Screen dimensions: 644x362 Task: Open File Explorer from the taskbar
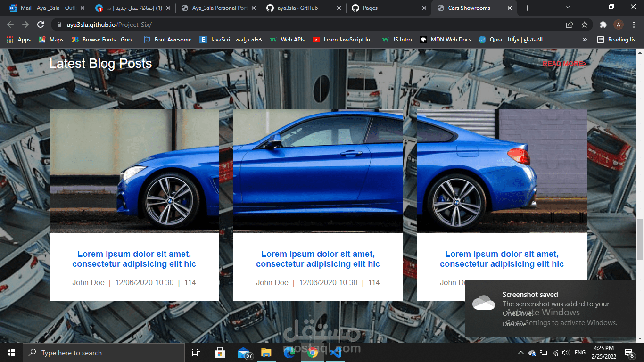point(266,353)
